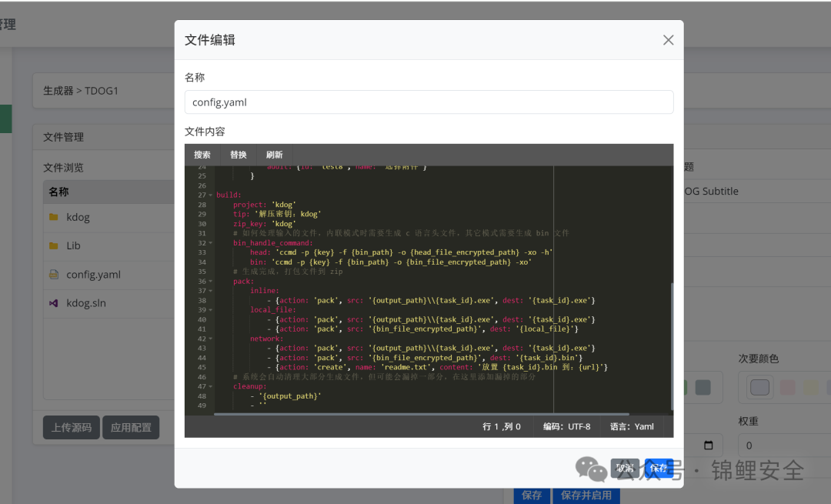
Task: Collapse the inline: fold at line 37
Action: click(x=210, y=291)
